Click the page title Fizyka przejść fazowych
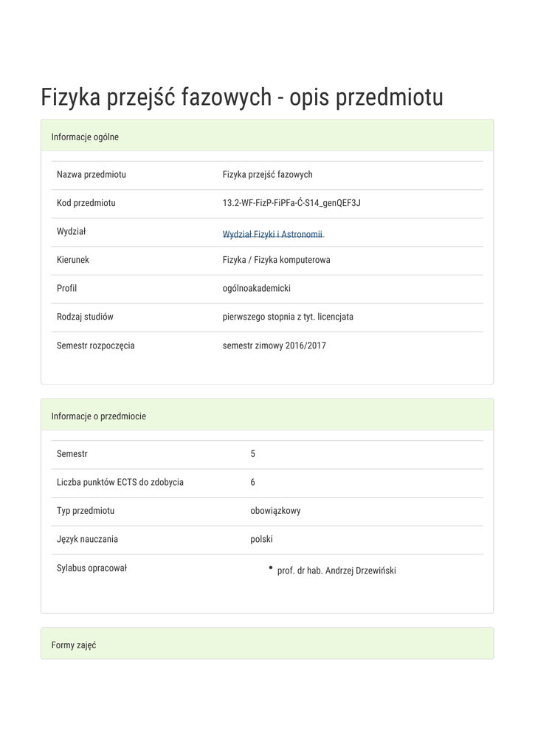Screen dimensions: 535x756 pyautogui.click(x=241, y=97)
